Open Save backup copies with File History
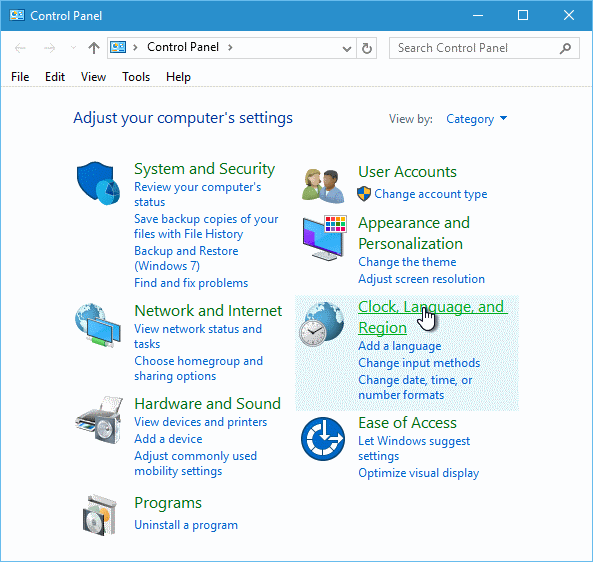 tap(206, 226)
